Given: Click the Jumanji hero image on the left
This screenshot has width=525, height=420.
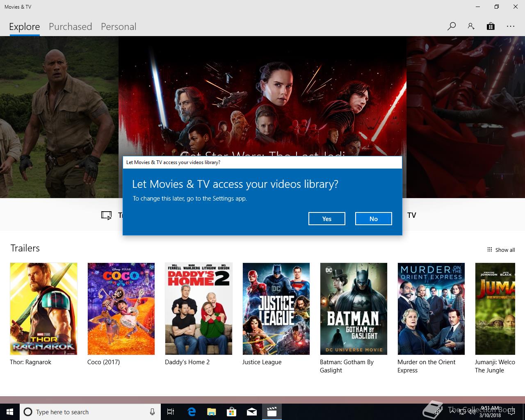Looking at the screenshot, I should 59,117.
